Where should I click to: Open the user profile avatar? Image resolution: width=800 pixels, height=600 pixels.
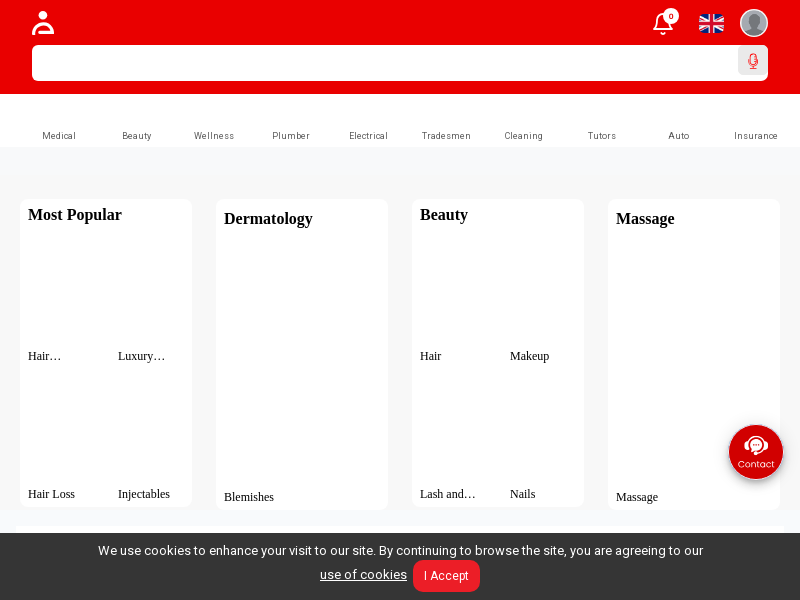coord(753,23)
